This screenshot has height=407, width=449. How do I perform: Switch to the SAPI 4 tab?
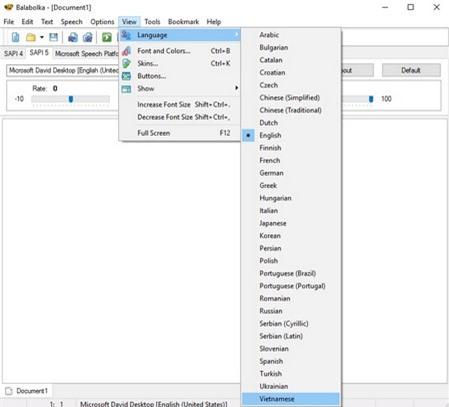[13, 53]
